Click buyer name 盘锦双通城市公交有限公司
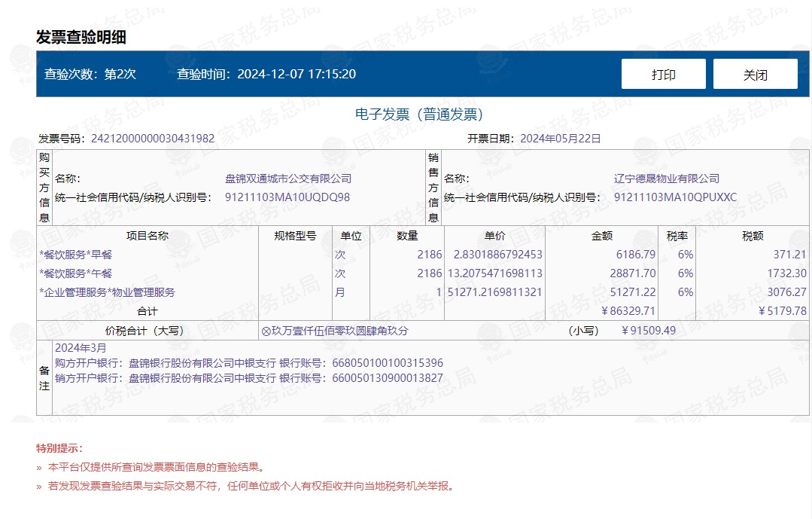Viewport: 812px width, 519px height. [288, 179]
